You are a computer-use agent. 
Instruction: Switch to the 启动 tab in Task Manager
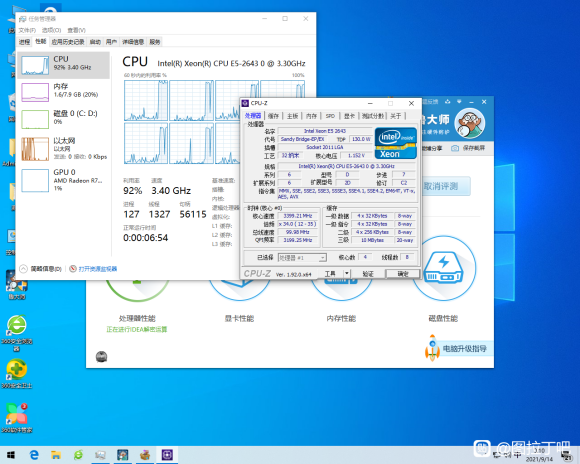point(95,42)
